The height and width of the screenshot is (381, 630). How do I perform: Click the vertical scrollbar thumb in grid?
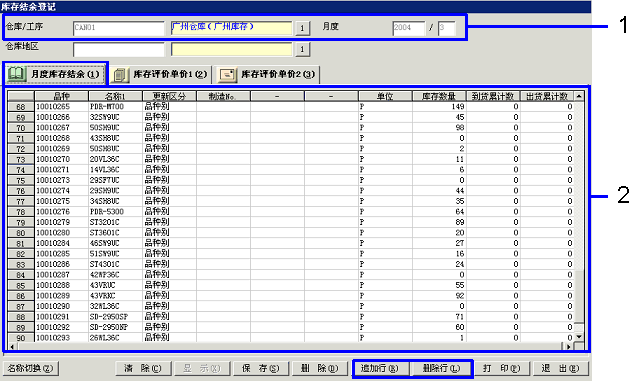click(x=579, y=297)
